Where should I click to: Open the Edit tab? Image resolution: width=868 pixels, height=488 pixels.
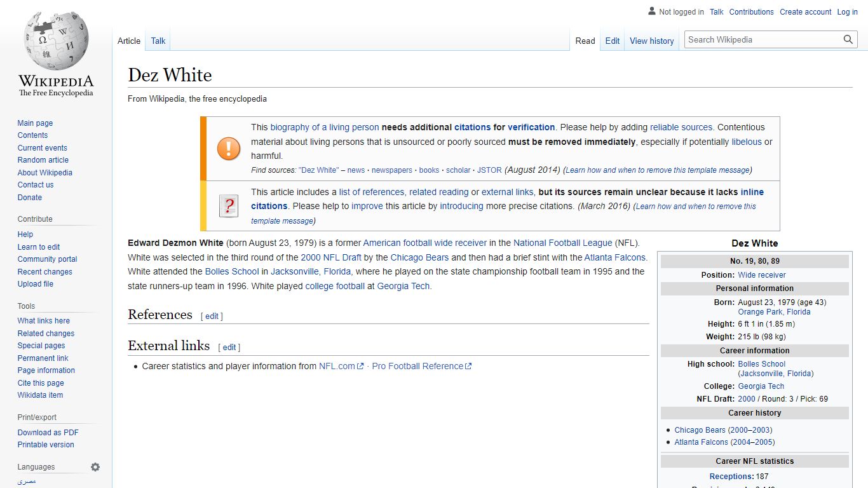click(613, 41)
